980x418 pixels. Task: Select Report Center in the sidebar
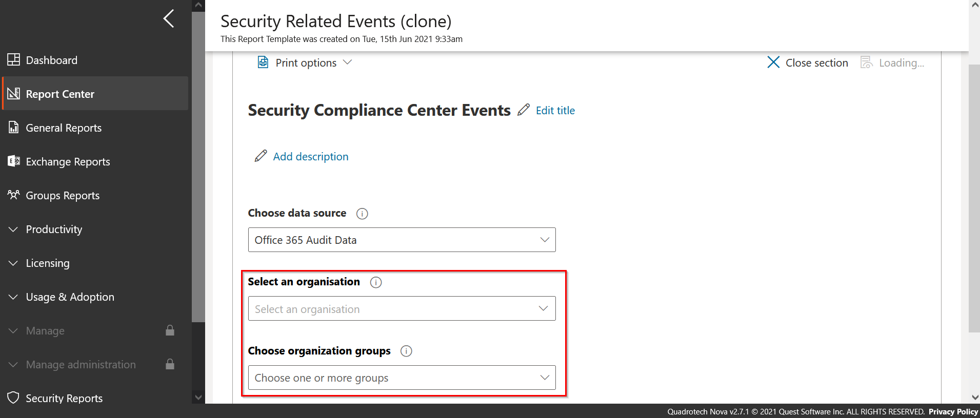pyautogui.click(x=60, y=94)
